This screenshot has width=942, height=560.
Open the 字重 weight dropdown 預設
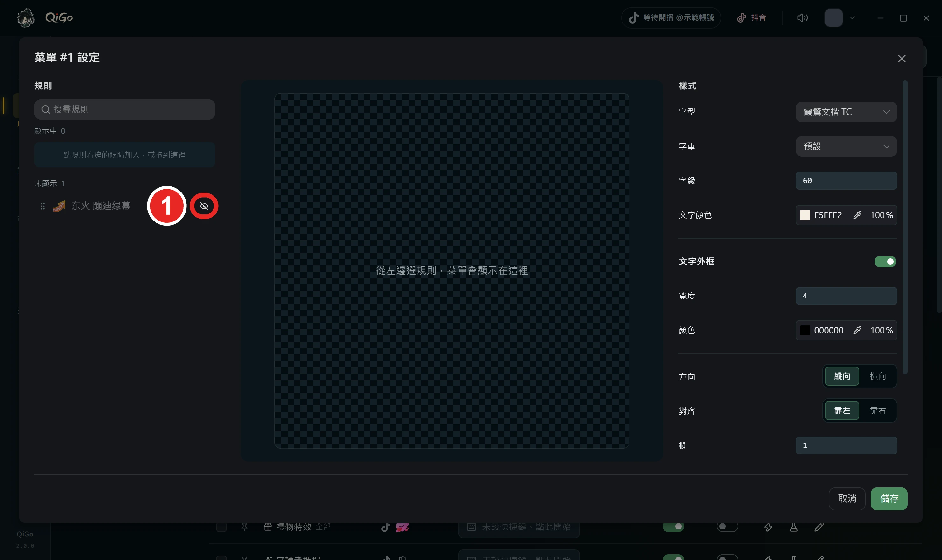pos(846,146)
